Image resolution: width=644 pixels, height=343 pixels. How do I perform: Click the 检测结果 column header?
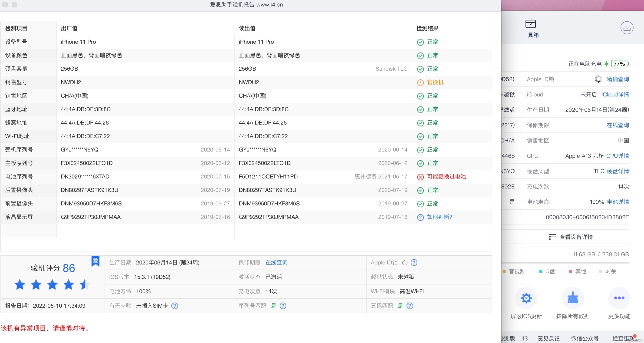(427, 28)
